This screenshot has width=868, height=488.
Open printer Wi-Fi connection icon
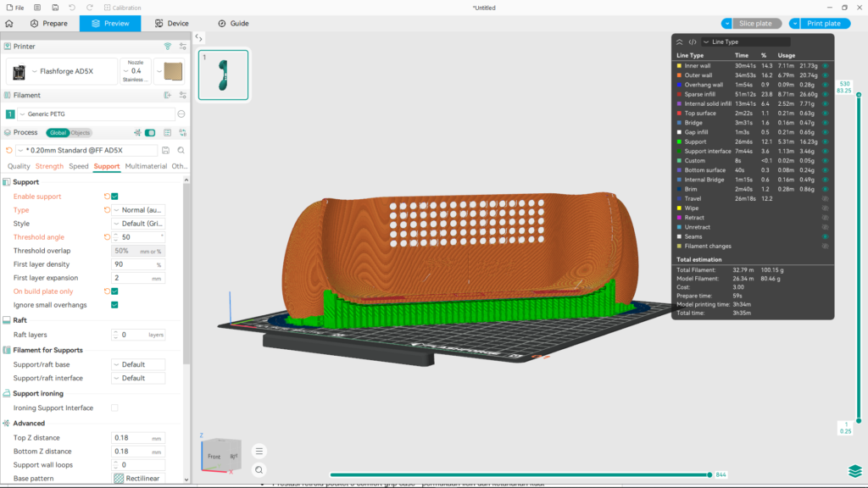[167, 47]
